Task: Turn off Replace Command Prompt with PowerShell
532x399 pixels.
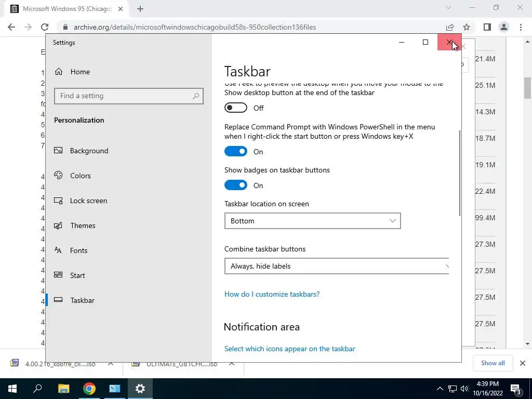Action: 236,151
